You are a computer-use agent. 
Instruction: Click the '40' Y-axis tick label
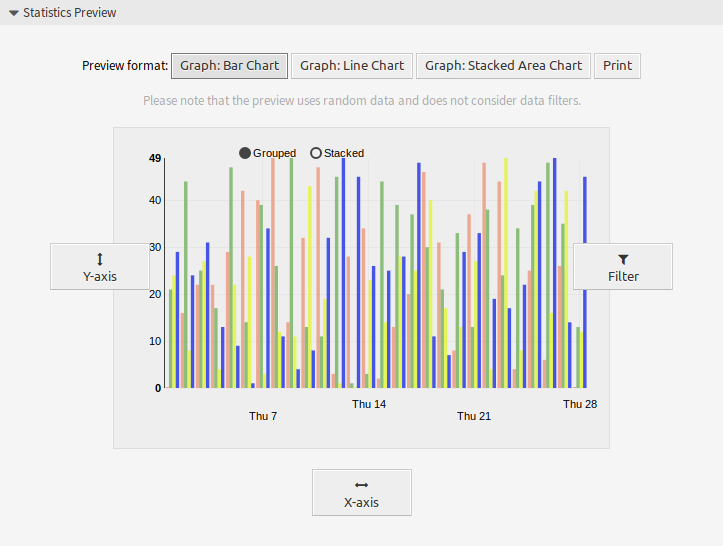(155, 201)
